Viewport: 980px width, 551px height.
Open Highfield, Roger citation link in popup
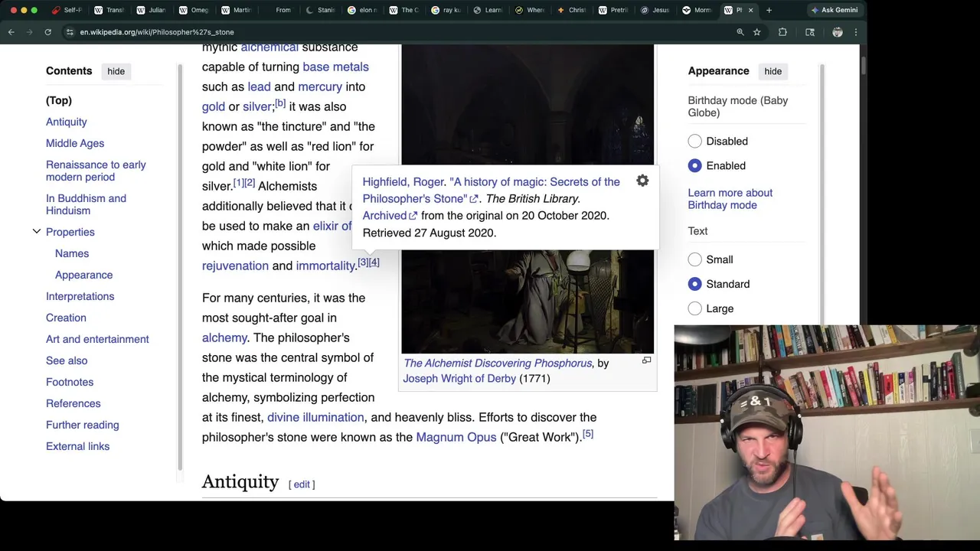point(403,181)
